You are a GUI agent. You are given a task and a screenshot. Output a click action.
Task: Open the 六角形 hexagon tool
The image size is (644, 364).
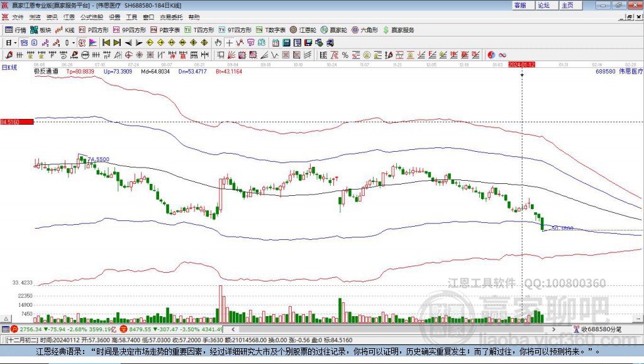click(365, 30)
